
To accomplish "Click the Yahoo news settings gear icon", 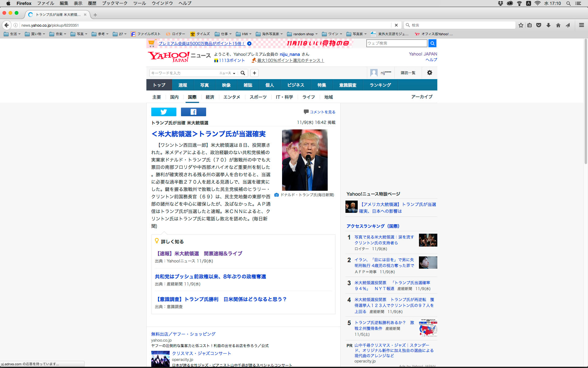I will [429, 73].
